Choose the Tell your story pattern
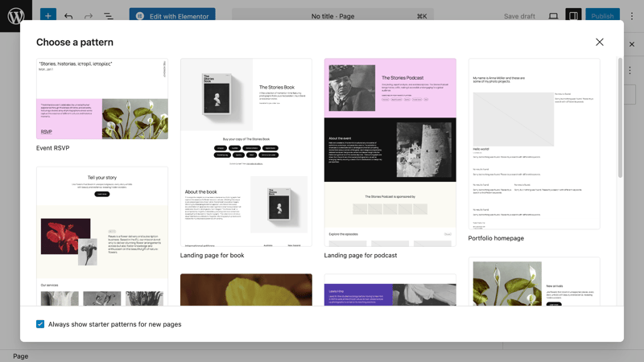The height and width of the screenshot is (362, 644). click(102, 236)
